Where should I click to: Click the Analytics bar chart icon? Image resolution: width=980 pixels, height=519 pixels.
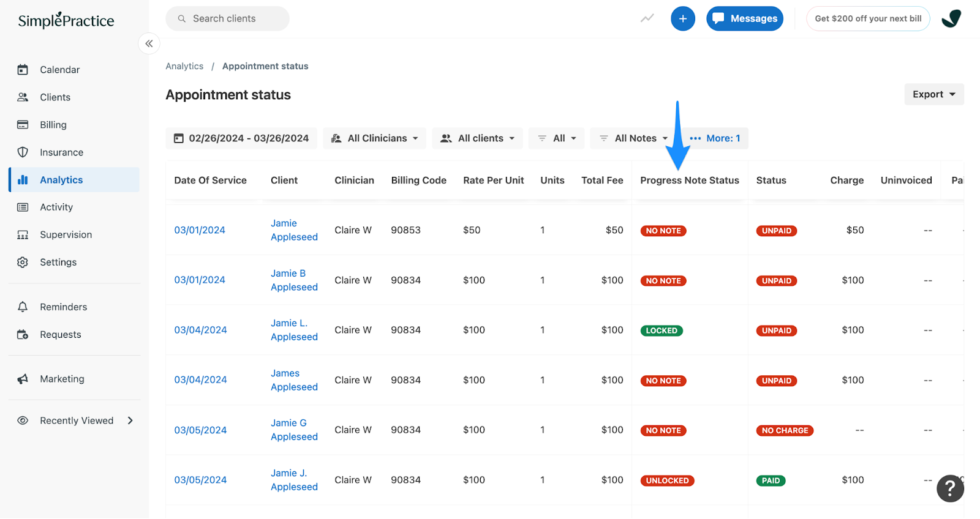pos(23,180)
